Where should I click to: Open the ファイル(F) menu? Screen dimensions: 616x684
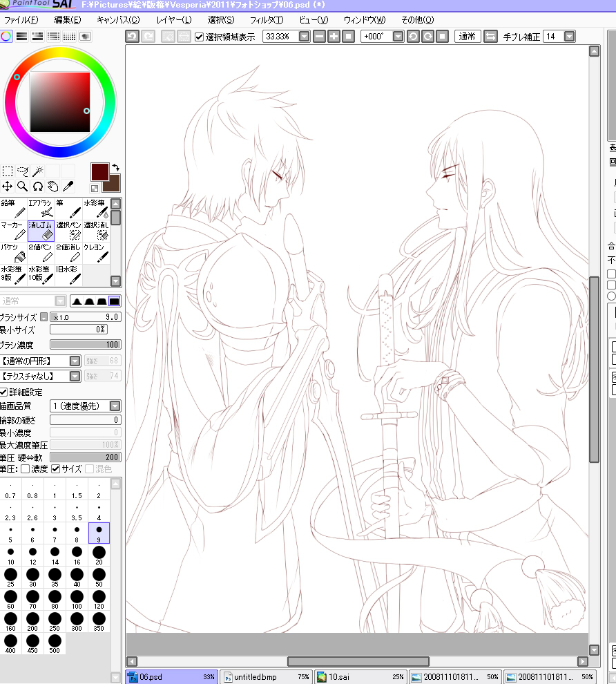coord(21,20)
